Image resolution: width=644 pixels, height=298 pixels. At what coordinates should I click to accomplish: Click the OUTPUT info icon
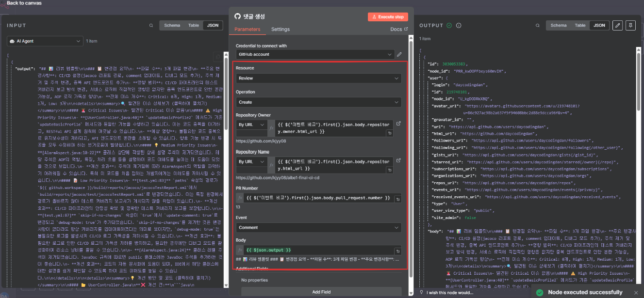pos(459,26)
